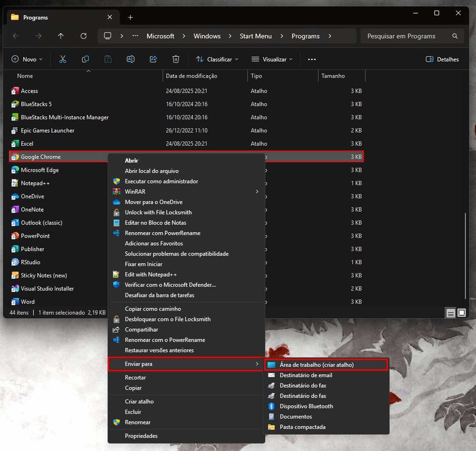Choose Executar como administrador

[x=161, y=181]
